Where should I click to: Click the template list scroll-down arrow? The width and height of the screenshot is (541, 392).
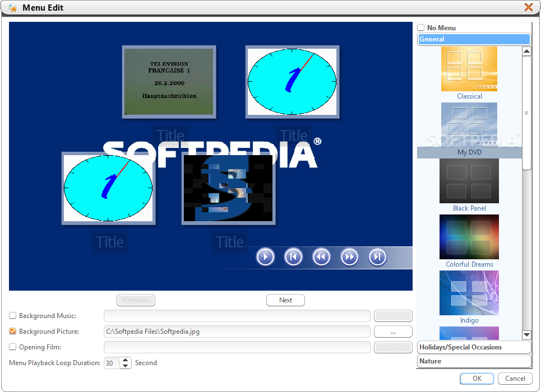click(x=526, y=334)
